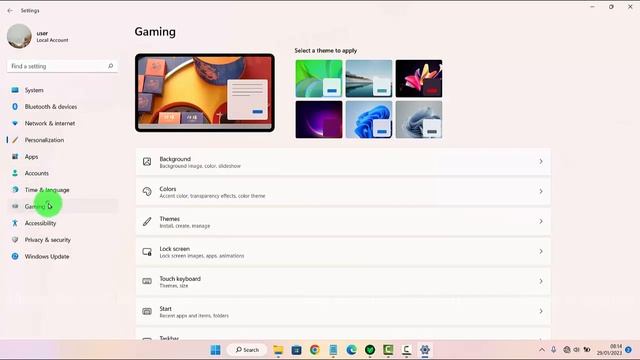Go back using the Settings back arrow
The width and height of the screenshot is (640, 360).
tap(10, 11)
